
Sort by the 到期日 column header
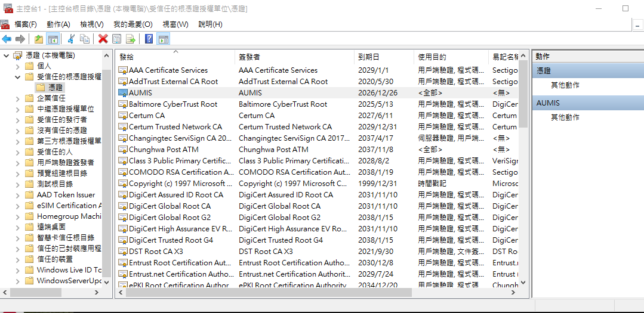384,57
